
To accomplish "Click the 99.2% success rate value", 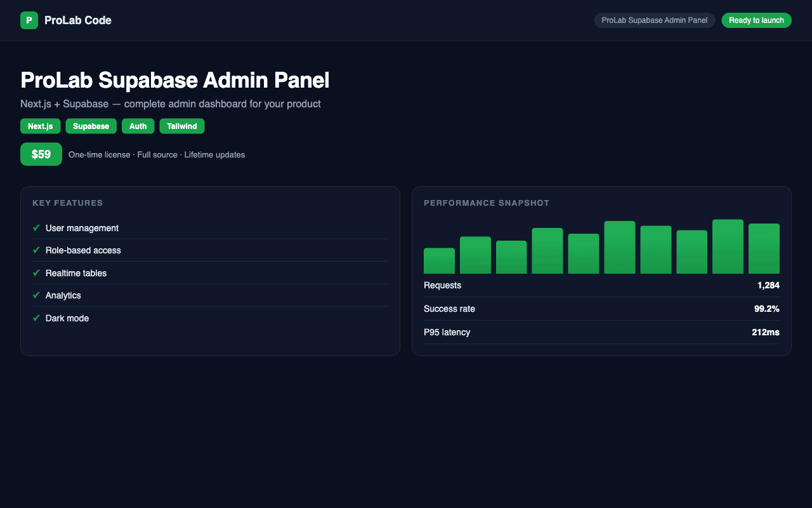I will [x=767, y=309].
